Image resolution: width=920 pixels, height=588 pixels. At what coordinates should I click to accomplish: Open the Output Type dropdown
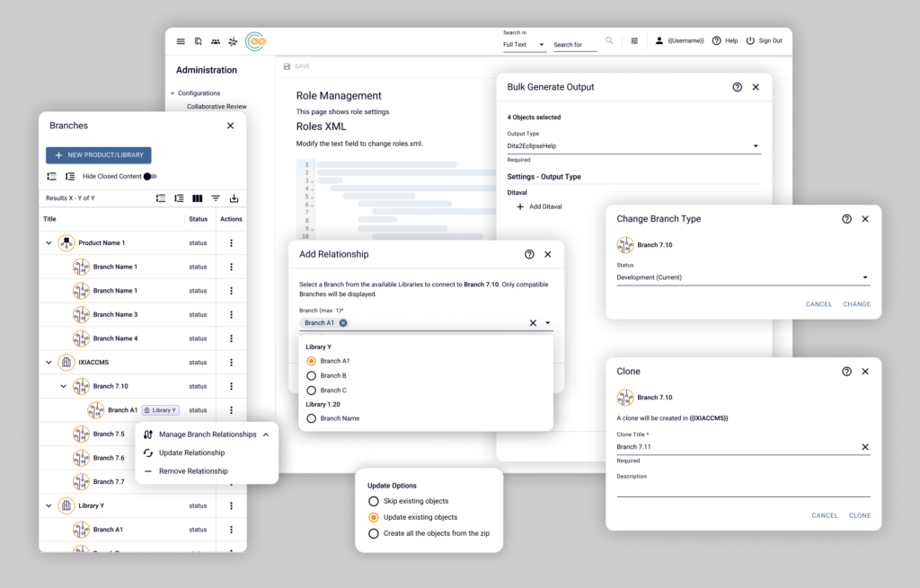click(x=633, y=146)
